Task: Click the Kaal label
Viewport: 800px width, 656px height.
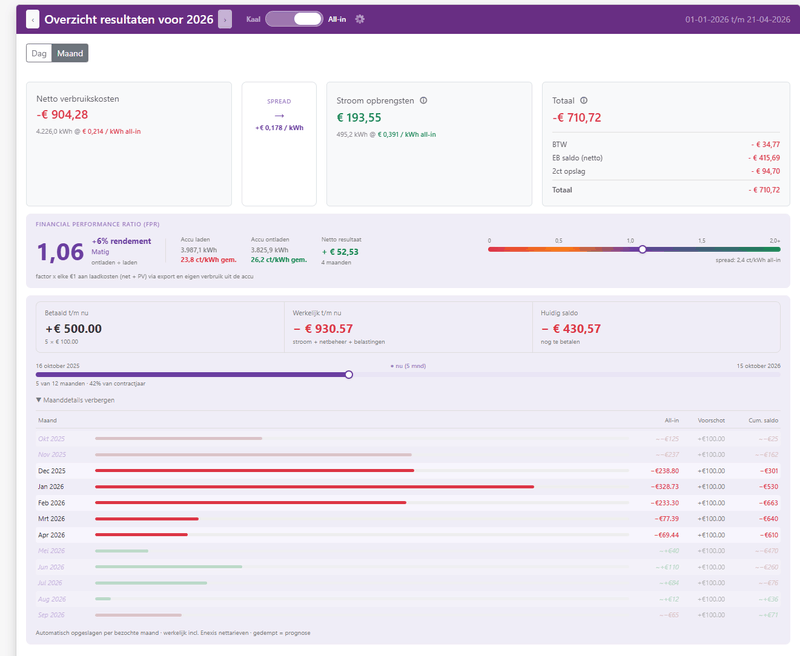Action: 253,19
